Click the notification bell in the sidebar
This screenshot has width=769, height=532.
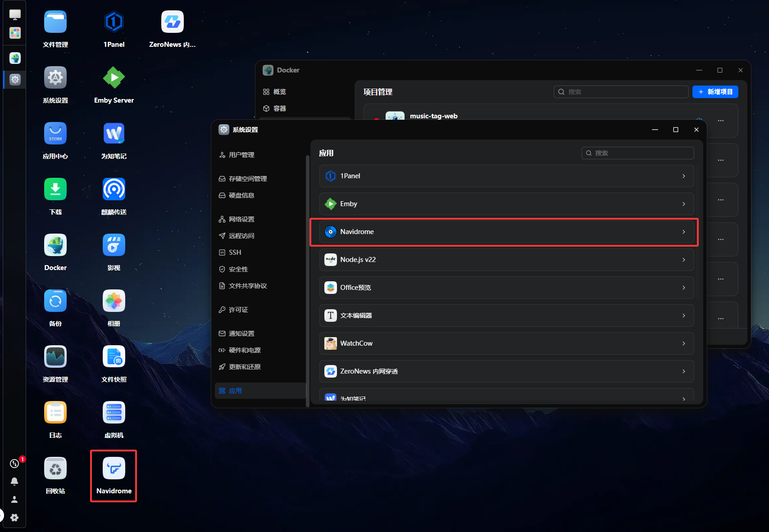pyautogui.click(x=14, y=482)
